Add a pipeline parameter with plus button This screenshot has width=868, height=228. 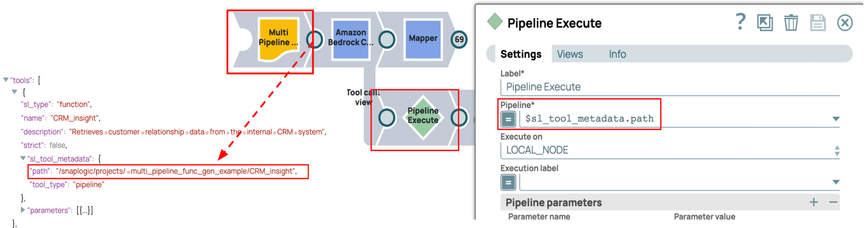point(813,203)
